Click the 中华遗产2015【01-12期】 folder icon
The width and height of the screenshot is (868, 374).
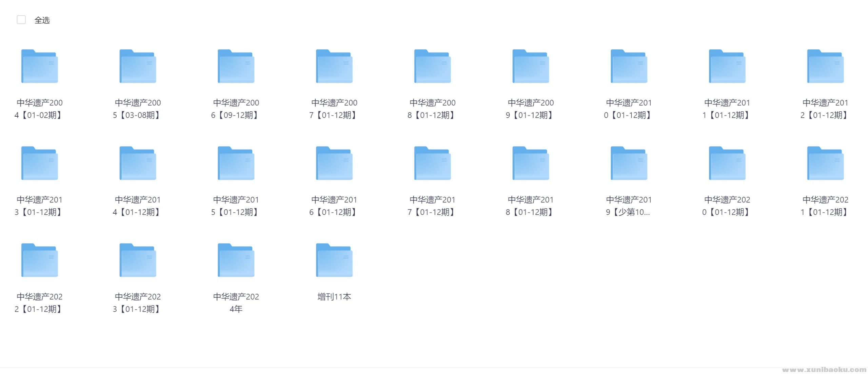tap(236, 163)
